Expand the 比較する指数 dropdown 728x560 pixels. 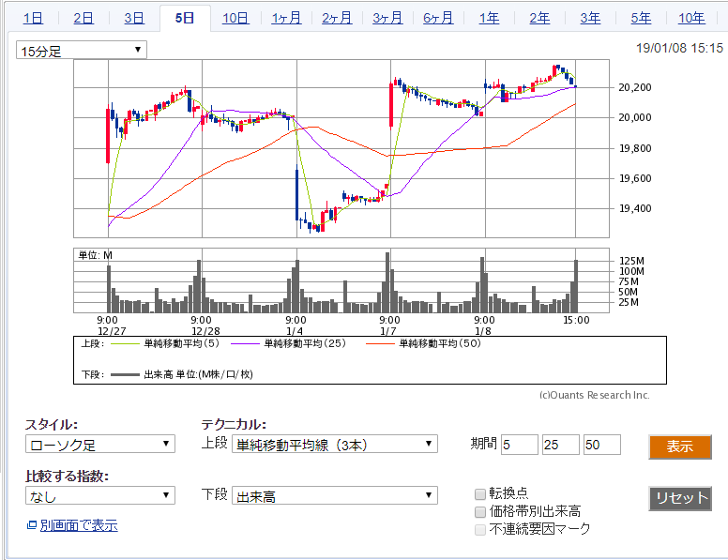click(x=99, y=495)
